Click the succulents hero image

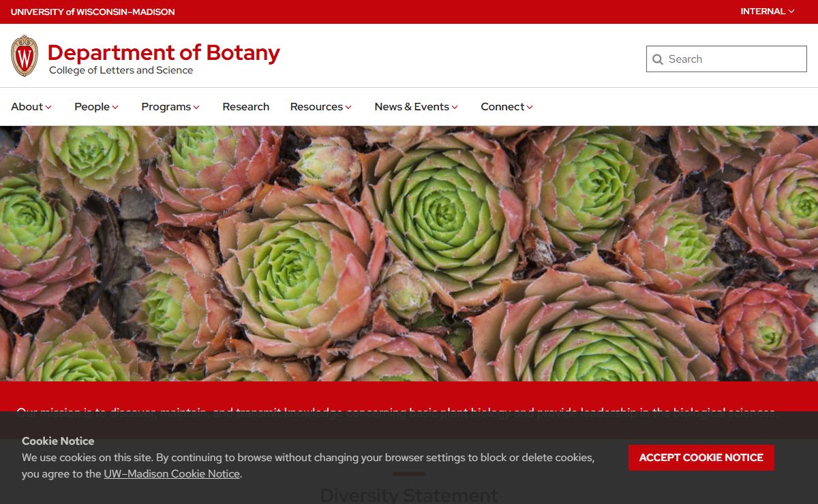coord(409,253)
